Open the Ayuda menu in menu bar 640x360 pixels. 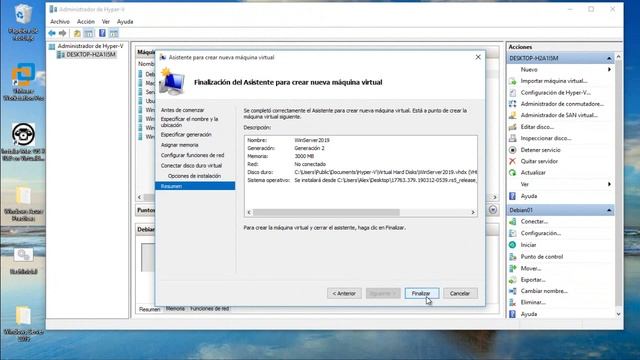point(125,22)
